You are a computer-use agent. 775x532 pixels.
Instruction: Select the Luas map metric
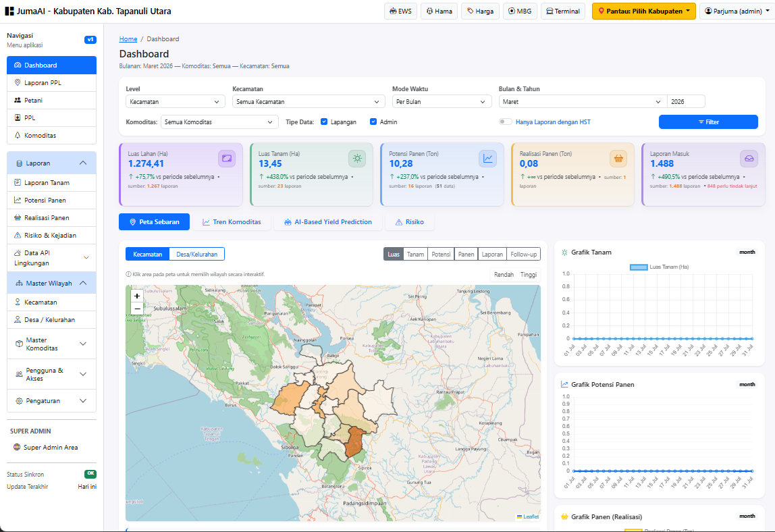[x=394, y=254]
